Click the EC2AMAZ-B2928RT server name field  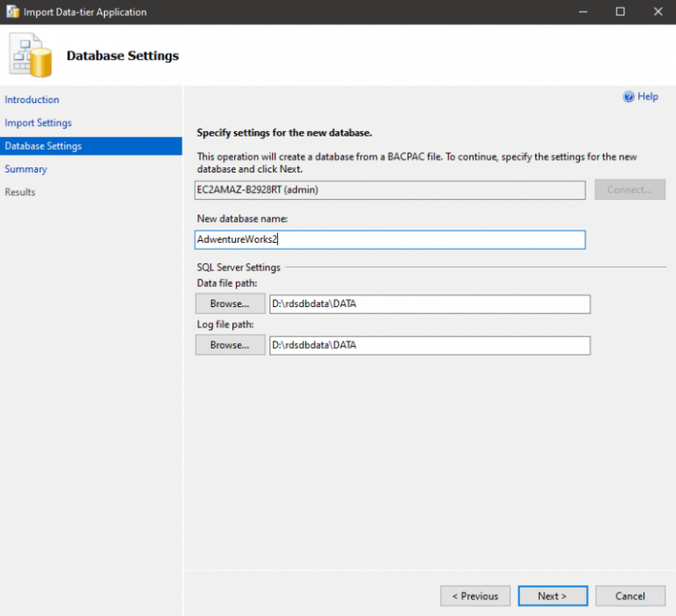pos(390,190)
